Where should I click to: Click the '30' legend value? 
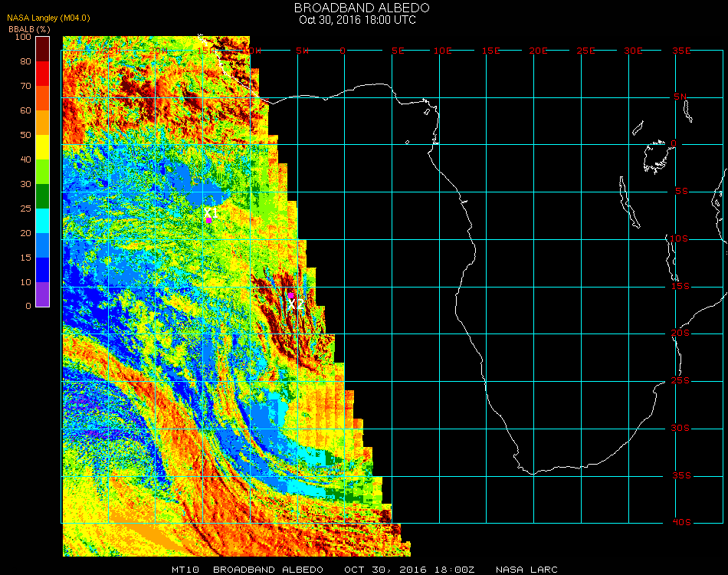(25, 185)
